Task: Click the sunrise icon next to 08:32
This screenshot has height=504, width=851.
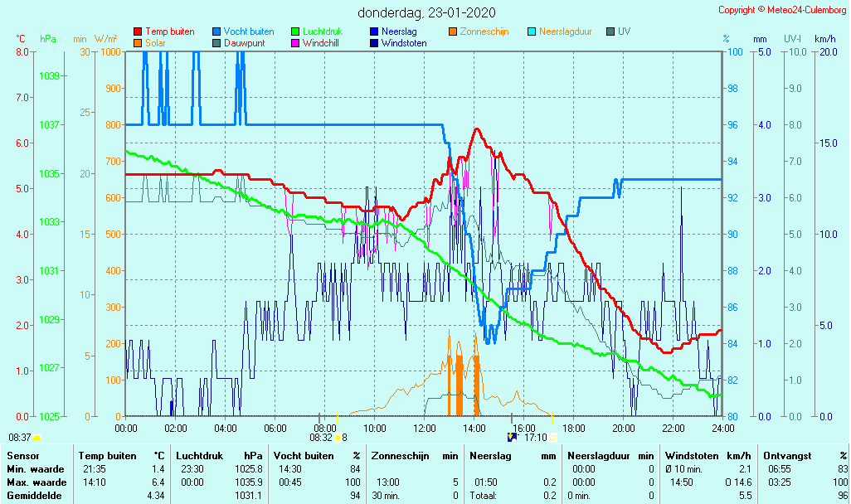Action: pyautogui.click(x=338, y=437)
